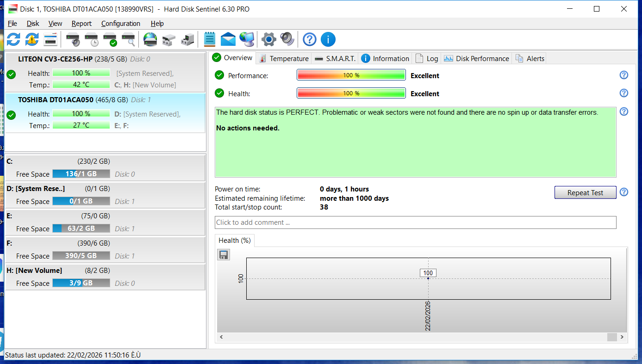Click the disk with speaker test icon
The image size is (642, 364).
click(x=73, y=40)
